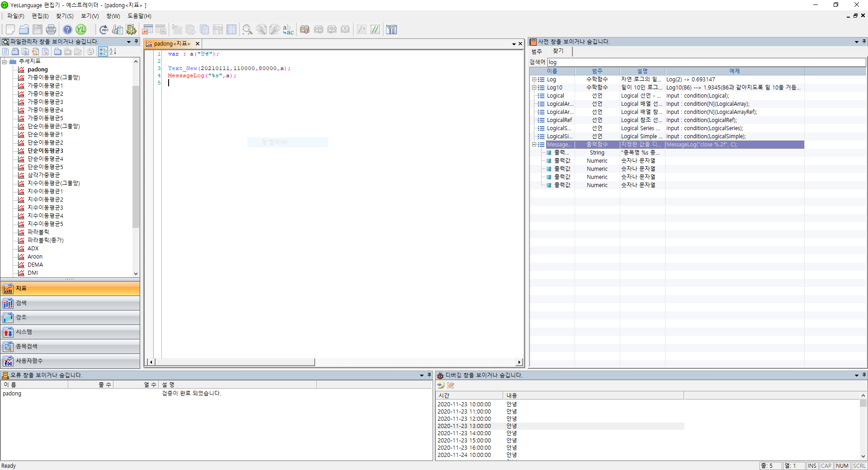
Task: Open help with the blue question mark icon
Action: coord(67,30)
